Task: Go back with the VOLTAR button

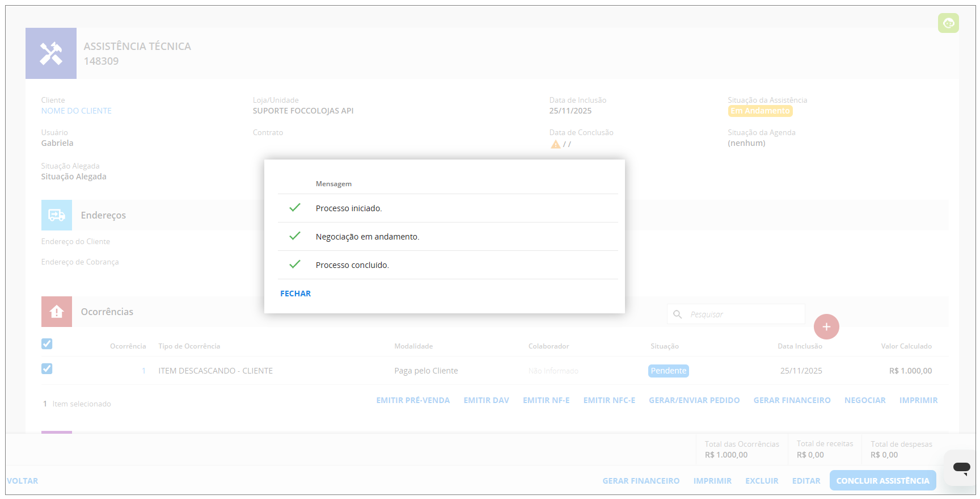Action: pyautogui.click(x=22, y=481)
